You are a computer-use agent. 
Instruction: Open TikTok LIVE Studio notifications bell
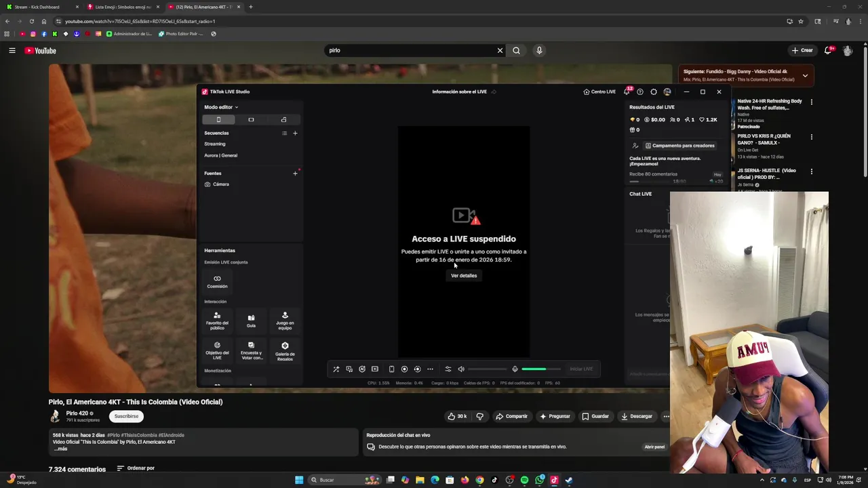[x=627, y=92]
